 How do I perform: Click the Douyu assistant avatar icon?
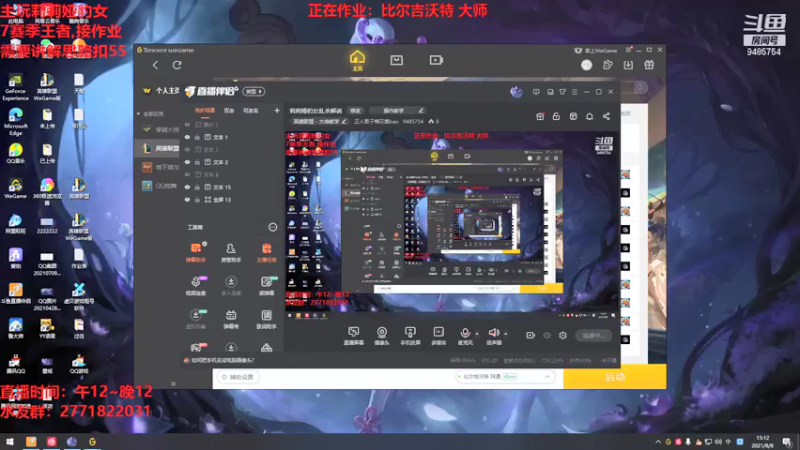pos(516,91)
